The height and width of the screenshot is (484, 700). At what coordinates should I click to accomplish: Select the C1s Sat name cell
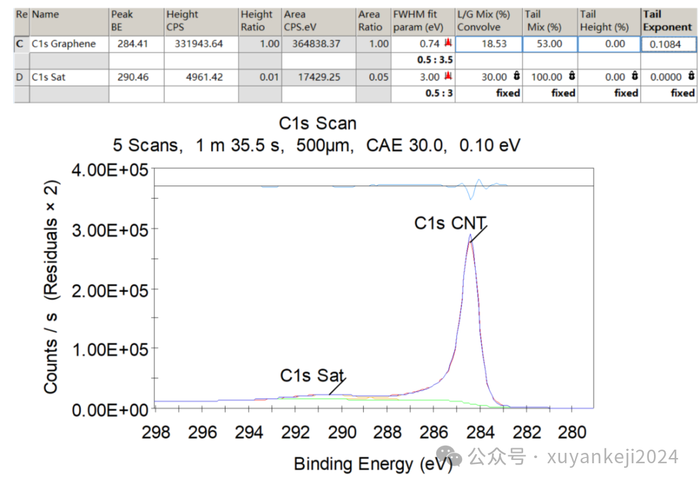[x=69, y=77]
